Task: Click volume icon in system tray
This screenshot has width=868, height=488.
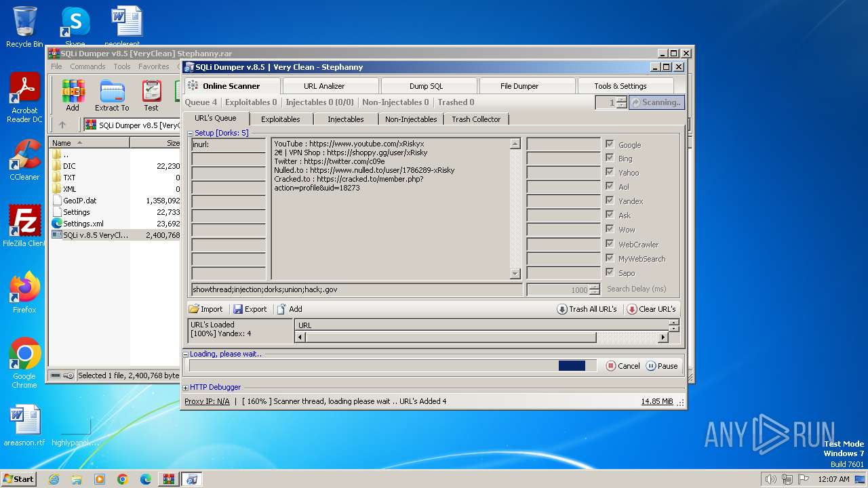Action: [770, 479]
